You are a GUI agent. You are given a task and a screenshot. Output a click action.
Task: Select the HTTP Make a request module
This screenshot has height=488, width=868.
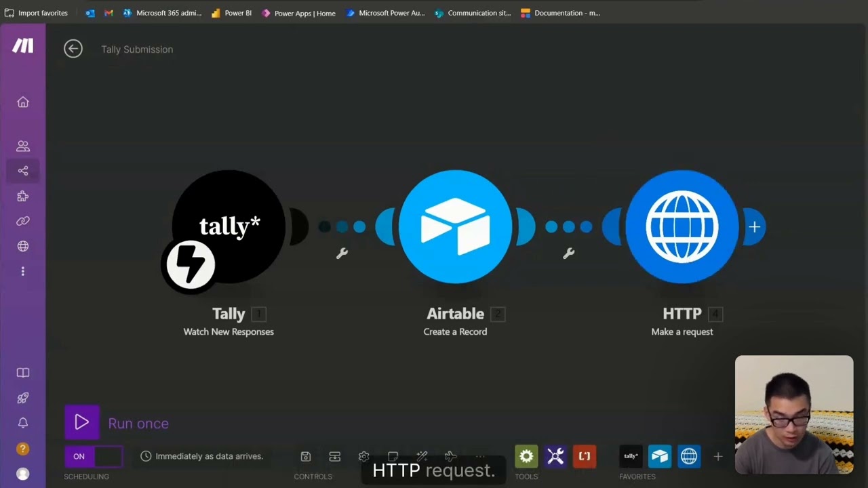[x=682, y=226]
